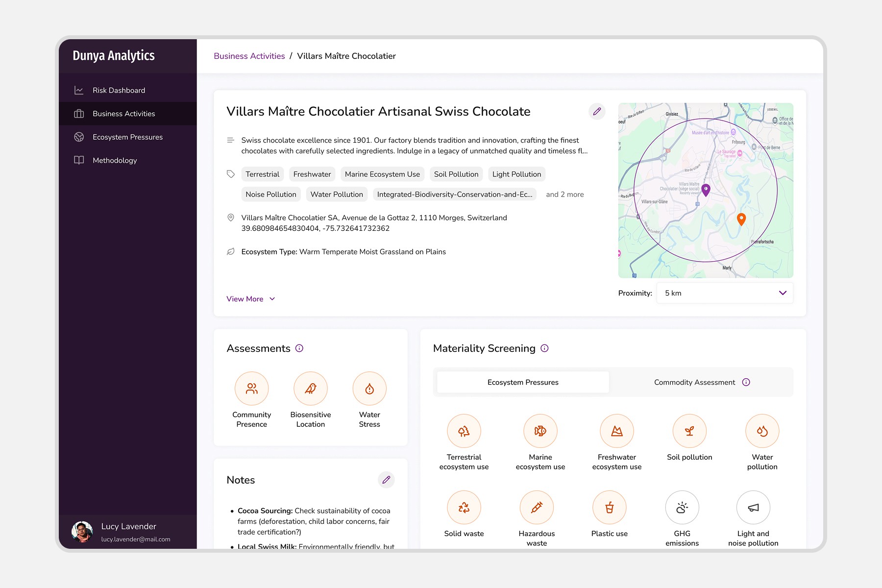The image size is (882, 588).
Task: Click the location pin icon beside address
Action: pyautogui.click(x=231, y=218)
